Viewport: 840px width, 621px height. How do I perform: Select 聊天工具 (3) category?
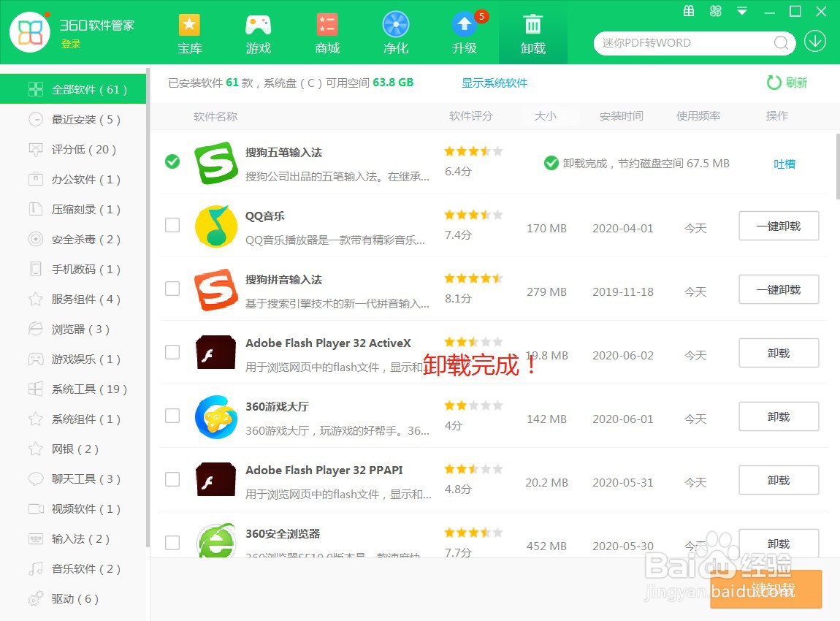(73, 479)
